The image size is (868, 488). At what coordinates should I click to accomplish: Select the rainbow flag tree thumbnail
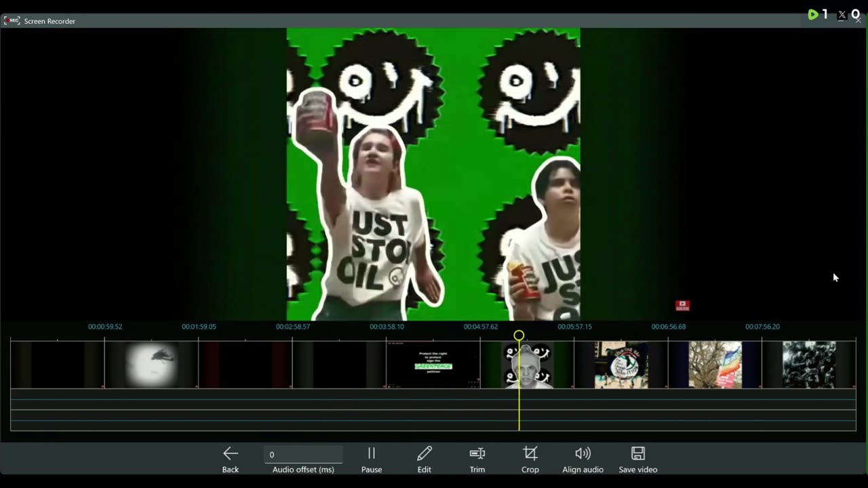tap(715, 365)
